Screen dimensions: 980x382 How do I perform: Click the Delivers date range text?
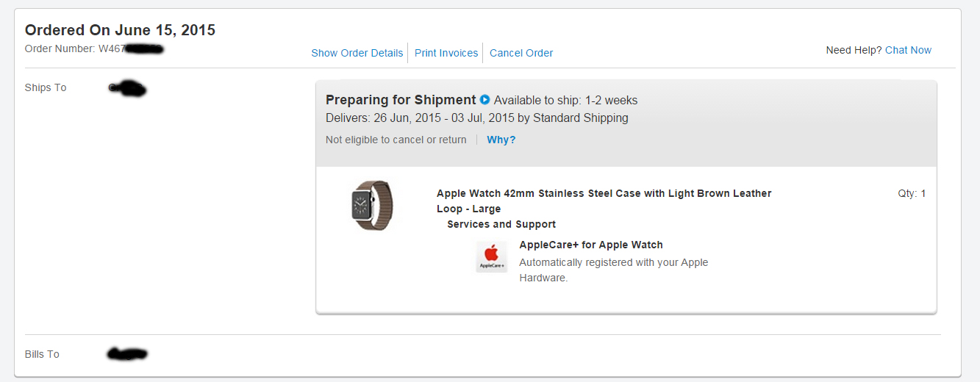[x=476, y=118]
